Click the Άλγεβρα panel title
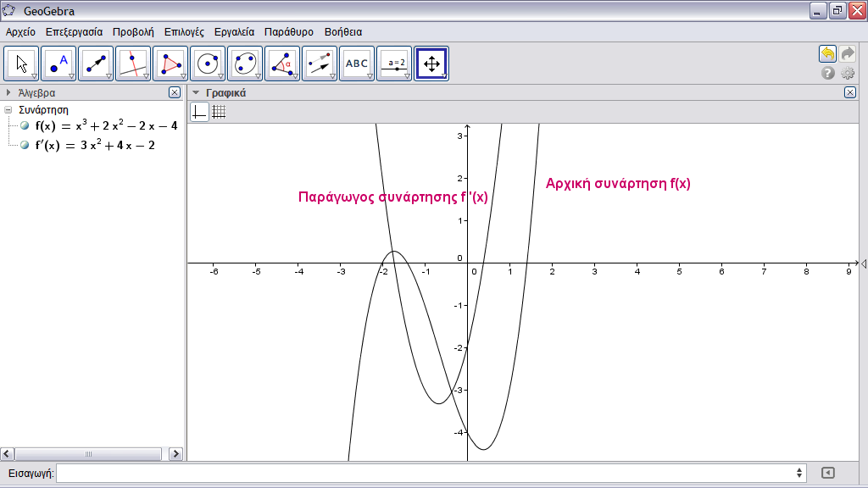Image resolution: width=868 pixels, height=488 pixels. click(36, 92)
